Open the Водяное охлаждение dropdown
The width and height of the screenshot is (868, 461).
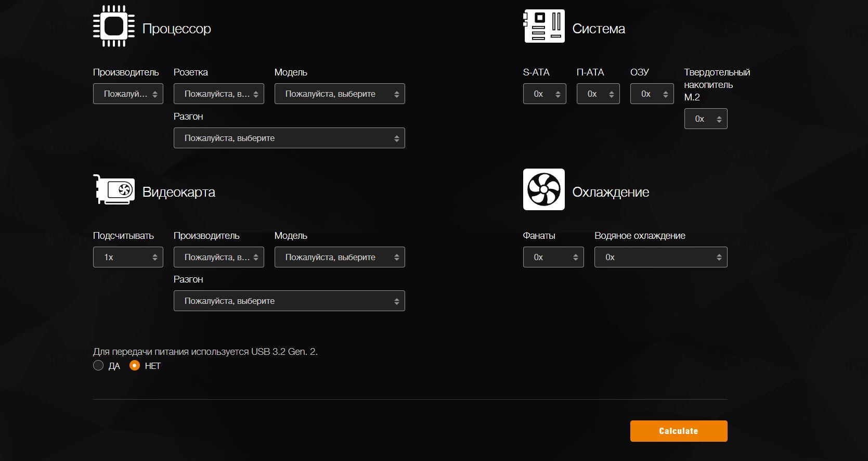click(660, 257)
